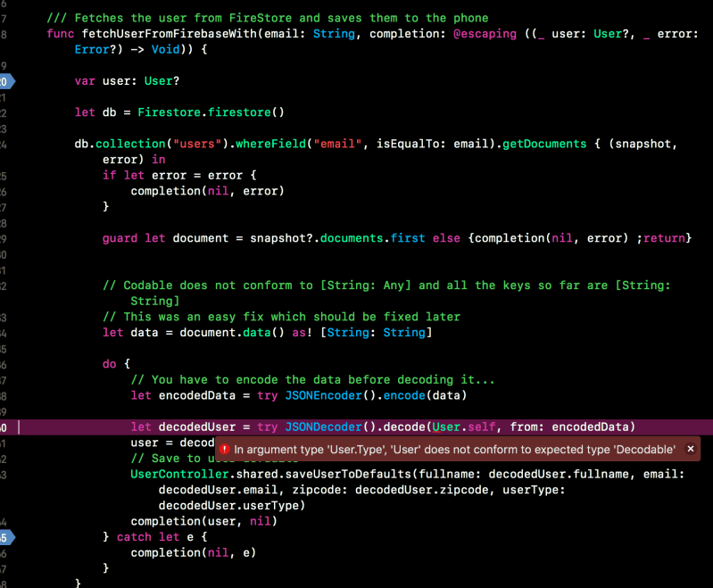Click the 'Void' return type
Screen dimensions: 713x588
point(165,50)
